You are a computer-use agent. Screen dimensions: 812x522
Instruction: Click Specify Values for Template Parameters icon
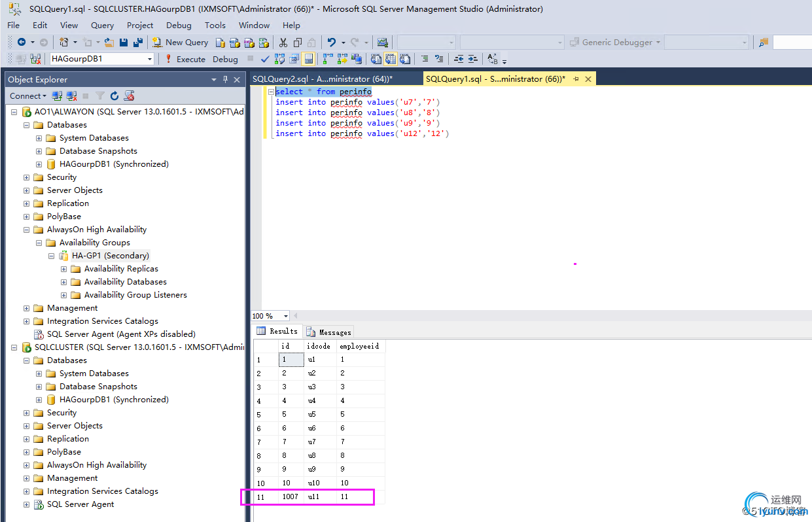(492, 59)
